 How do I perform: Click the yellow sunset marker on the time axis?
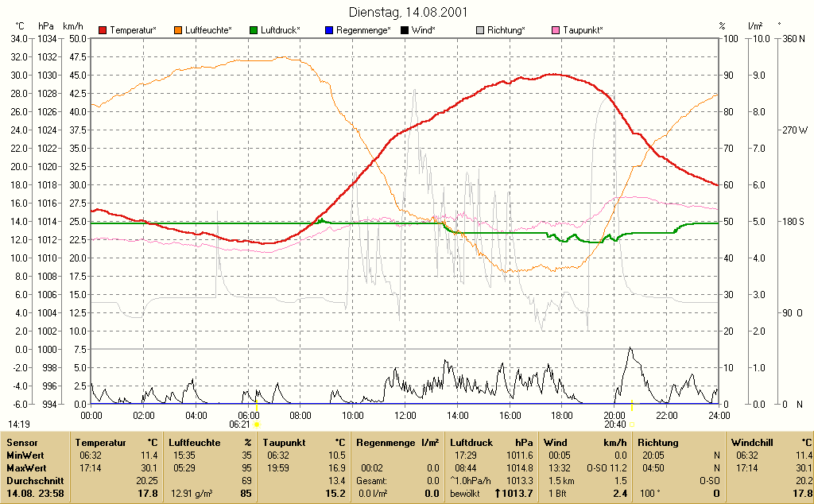(632, 405)
